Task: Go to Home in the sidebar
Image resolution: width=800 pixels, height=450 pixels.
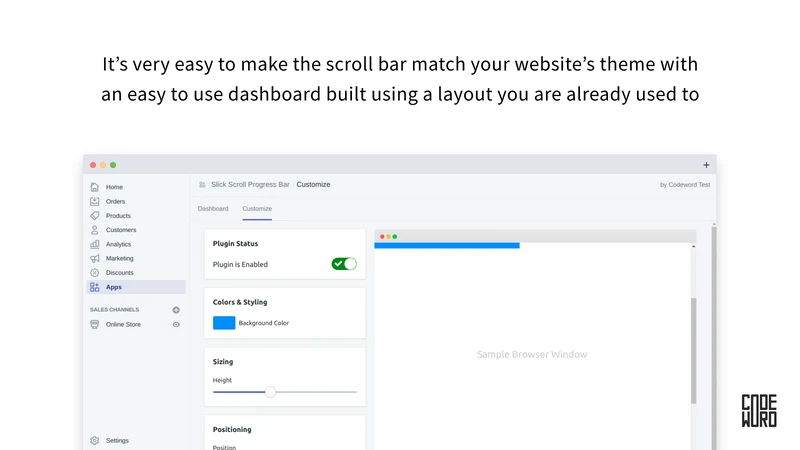Action: (x=114, y=187)
